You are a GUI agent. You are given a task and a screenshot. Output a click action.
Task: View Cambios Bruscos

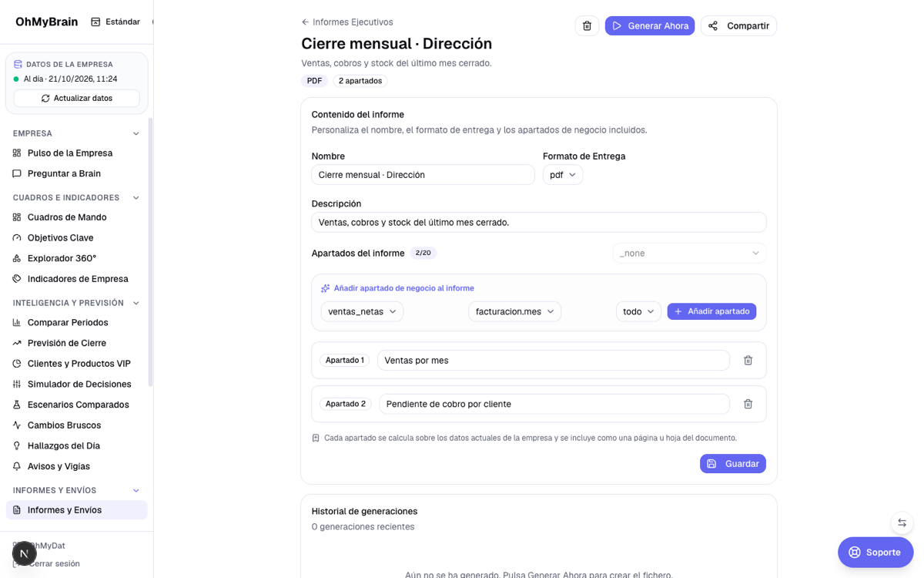(77, 425)
